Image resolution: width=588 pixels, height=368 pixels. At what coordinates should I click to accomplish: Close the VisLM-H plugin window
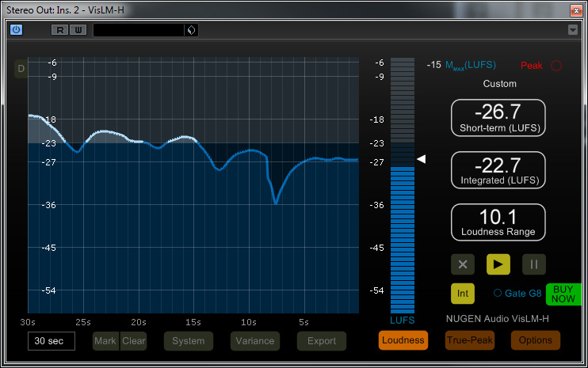coord(576,10)
